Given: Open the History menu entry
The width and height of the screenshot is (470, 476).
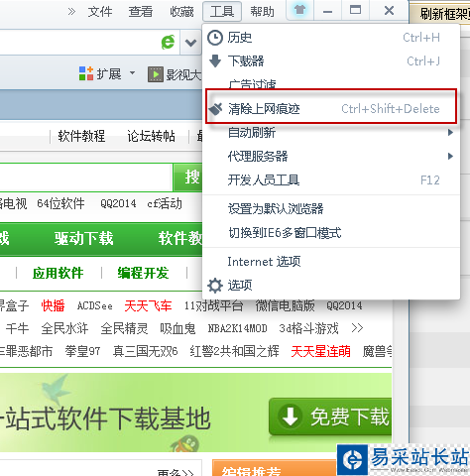Looking at the screenshot, I should [331, 38].
